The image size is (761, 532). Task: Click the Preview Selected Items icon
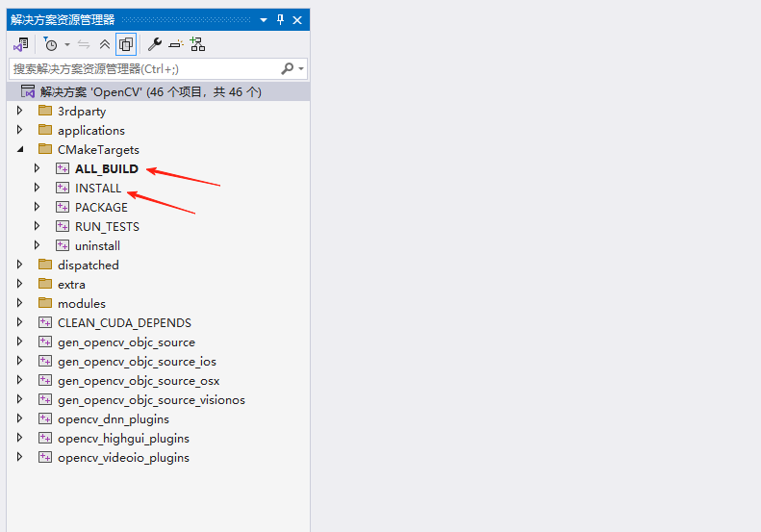176,44
